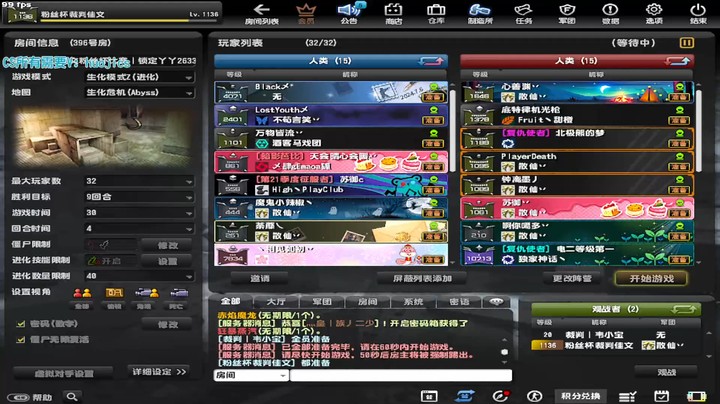The height and width of the screenshot is (404, 720).
Task: Click the 更改阵营 change team button
Action: (572, 278)
